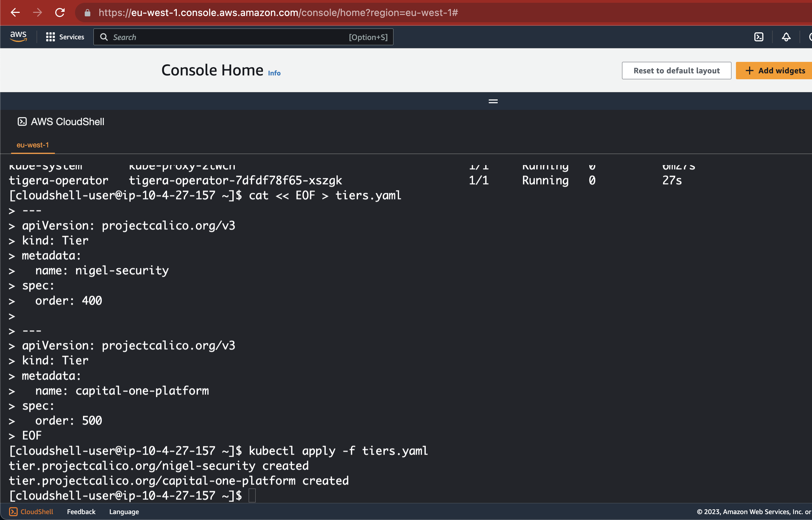Click the CloudShell icon in the status bar
This screenshot has width=812, height=520.
point(13,512)
